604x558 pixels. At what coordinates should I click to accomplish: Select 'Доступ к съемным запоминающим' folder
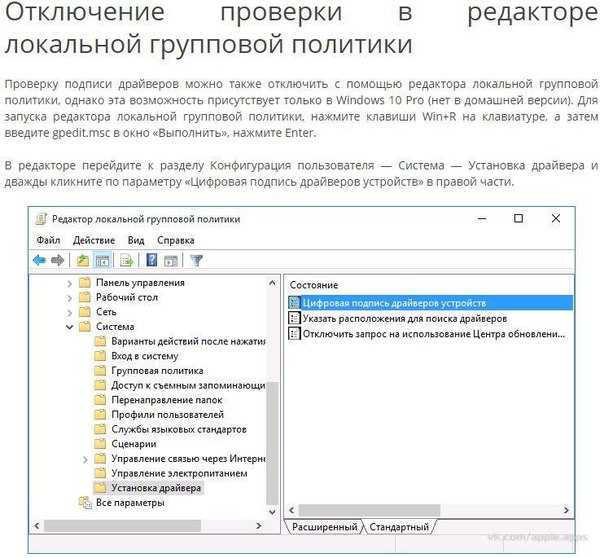188,385
